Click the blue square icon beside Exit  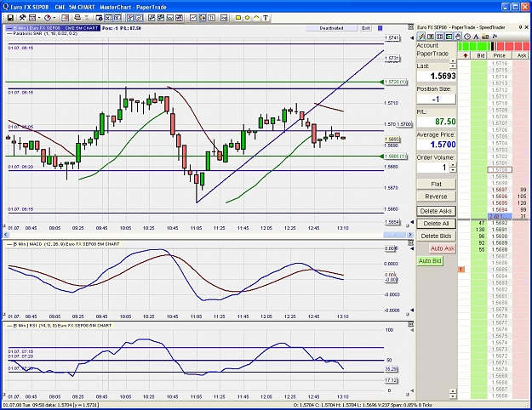(380, 28)
